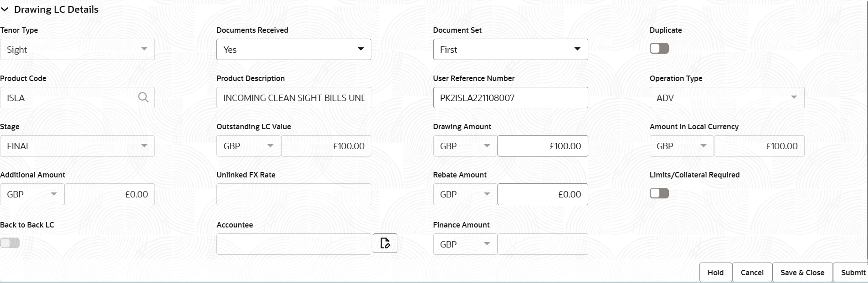Open the Rebate Amount currency dropdown
The height and width of the screenshot is (283, 868).
point(465,194)
